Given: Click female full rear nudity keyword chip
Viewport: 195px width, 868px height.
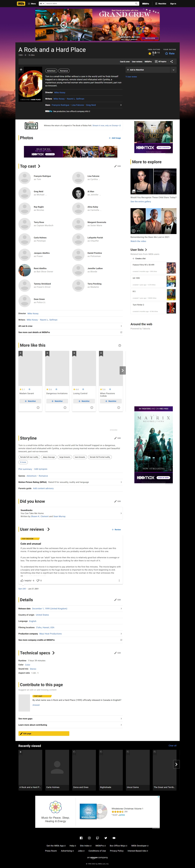Looking at the screenshot, I should 29,457.
